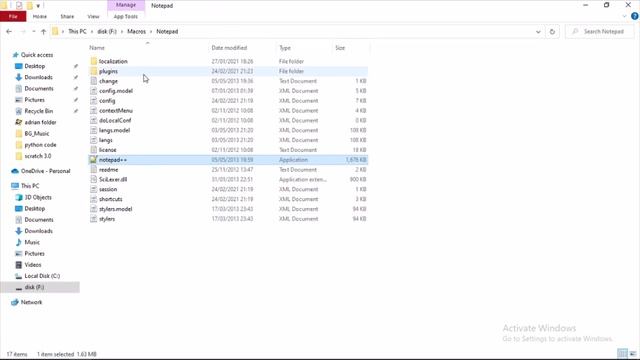The width and height of the screenshot is (640, 360).
Task: Click disk (F:) in address breadcrumb
Action: coord(107,31)
